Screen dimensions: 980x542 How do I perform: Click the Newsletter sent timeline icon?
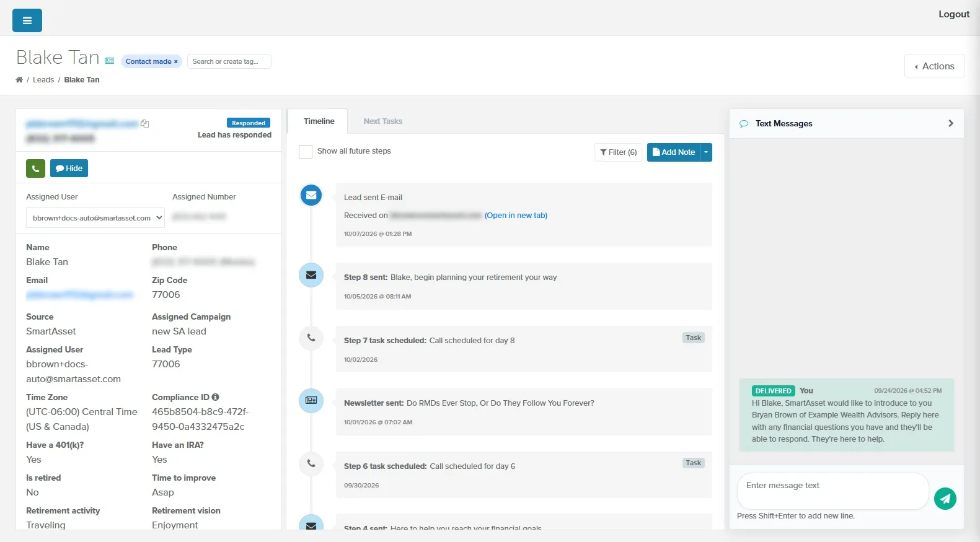[311, 401]
